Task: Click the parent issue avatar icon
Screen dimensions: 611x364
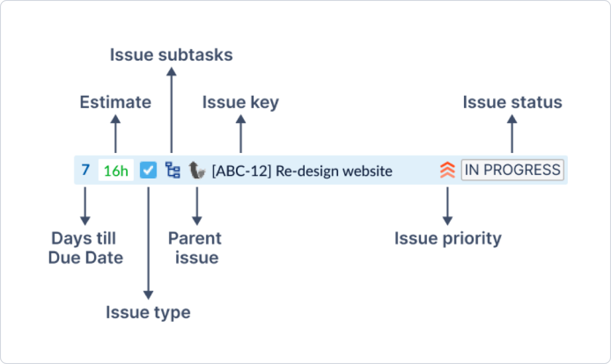Action: pyautogui.click(x=197, y=170)
